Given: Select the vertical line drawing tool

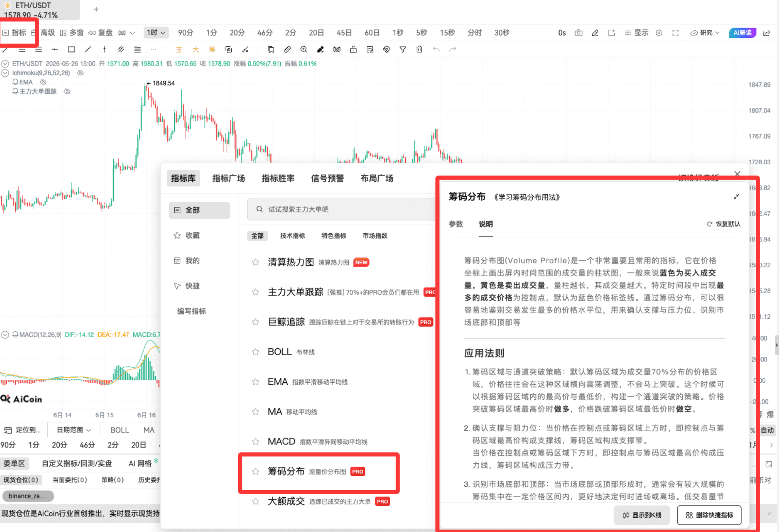Looking at the screenshot, I should [x=104, y=49].
